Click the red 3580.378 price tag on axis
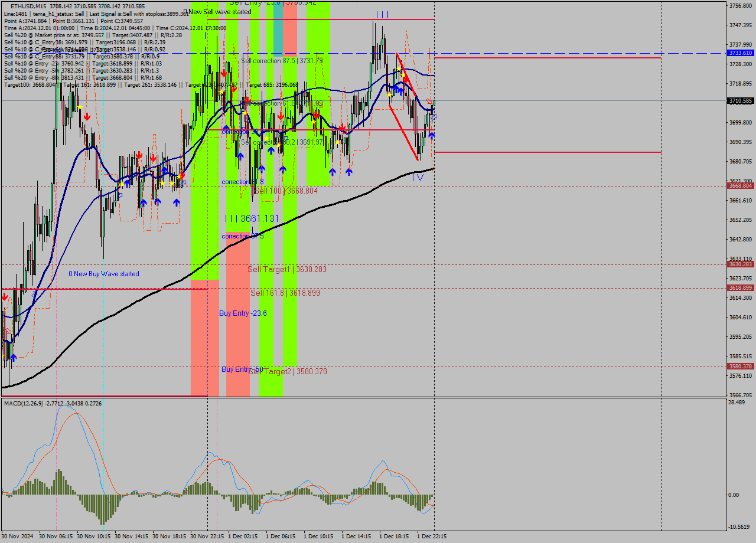Screen dimensions: 756x543 coord(740,367)
